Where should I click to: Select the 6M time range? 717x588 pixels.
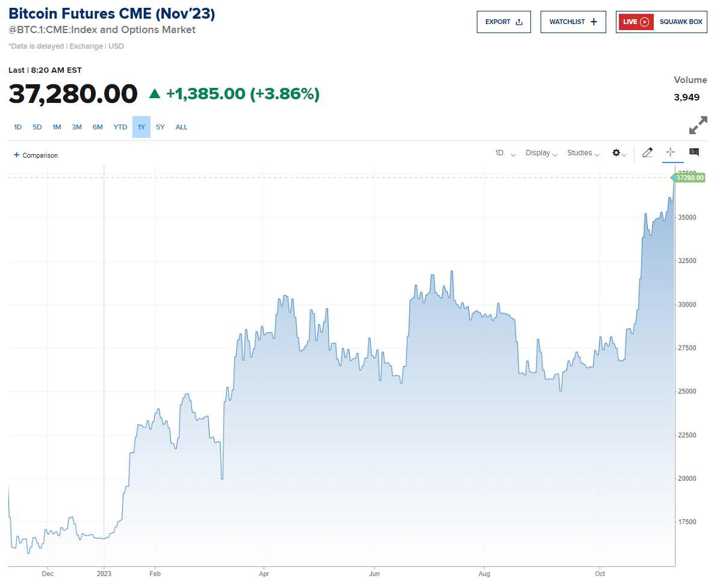pos(98,127)
